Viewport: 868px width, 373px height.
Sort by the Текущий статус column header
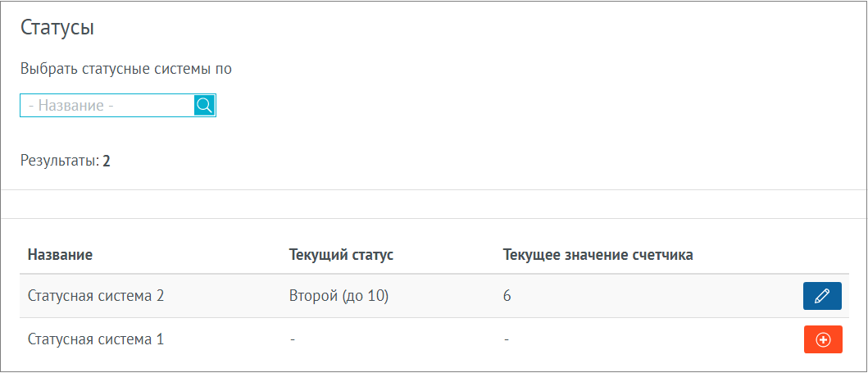(x=341, y=255)
